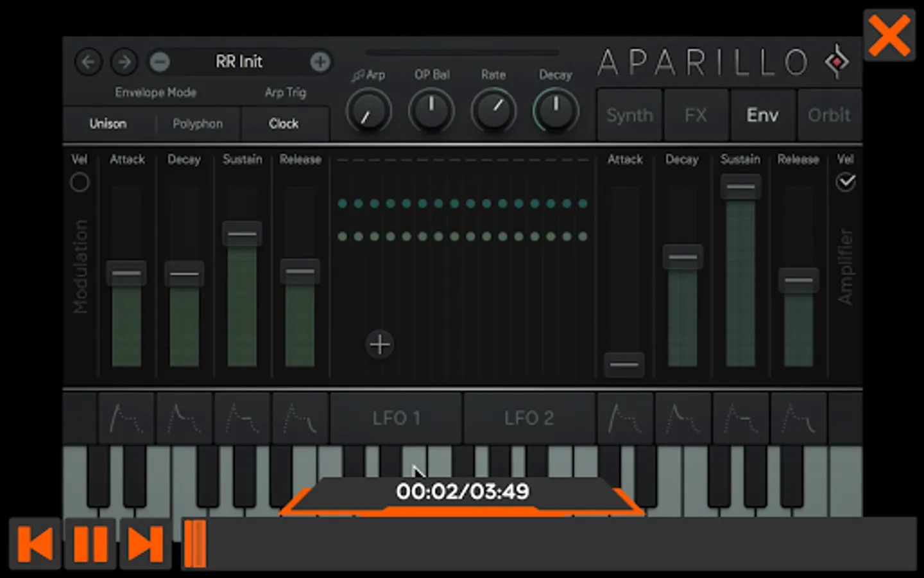Open the Orbit tab
Screen dimensions: 924x578
tap(829, 116)
